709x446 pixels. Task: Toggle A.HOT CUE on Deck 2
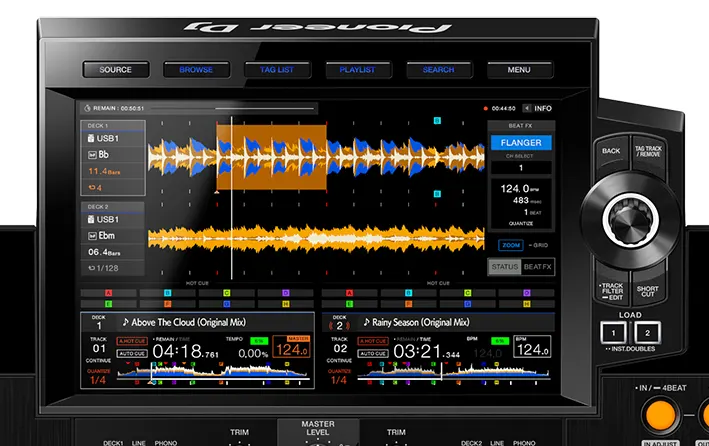click(373, 341)
